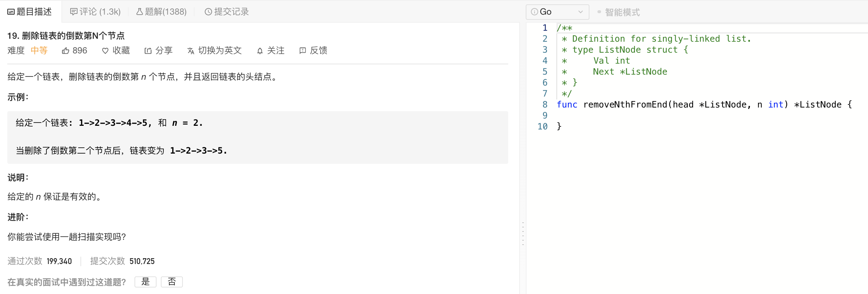The image size is (868, 294).
Task: Click the heart 收藏 favorite icon
Action: pos(105,51)
